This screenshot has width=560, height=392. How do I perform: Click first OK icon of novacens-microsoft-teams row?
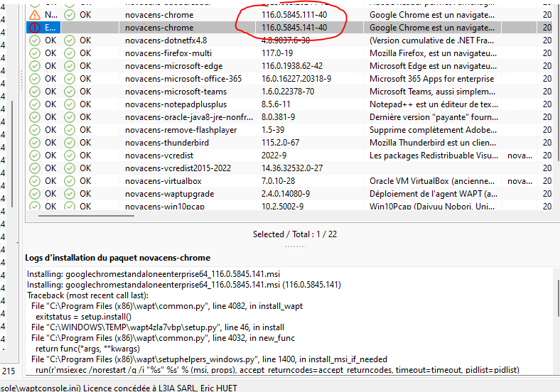(x=35, y=92)
